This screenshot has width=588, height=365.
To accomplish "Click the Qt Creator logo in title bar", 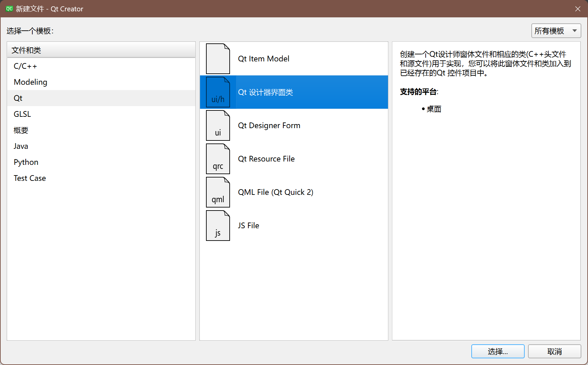I will click(x=9, y=9).
